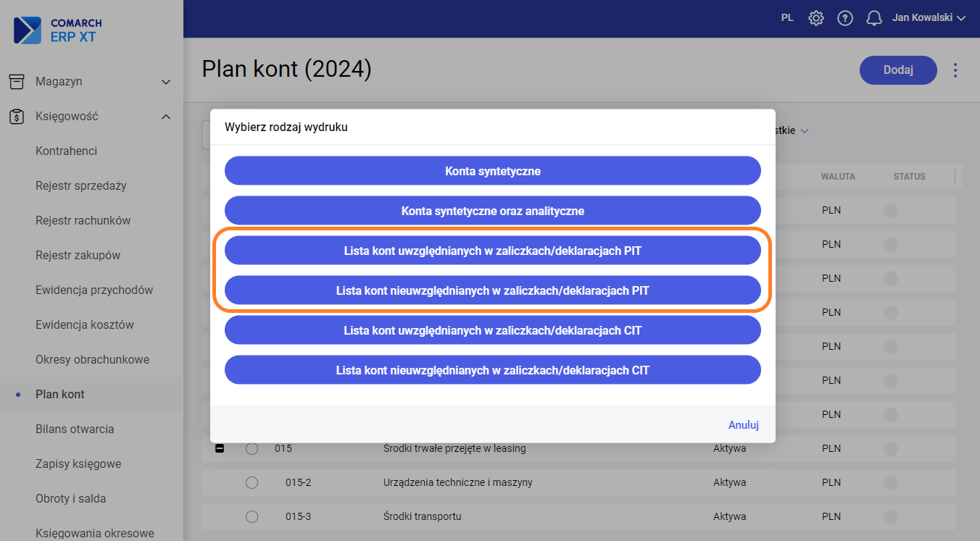Go to Obroty i salda
The image size is (980, 541).
pos(70,499)
